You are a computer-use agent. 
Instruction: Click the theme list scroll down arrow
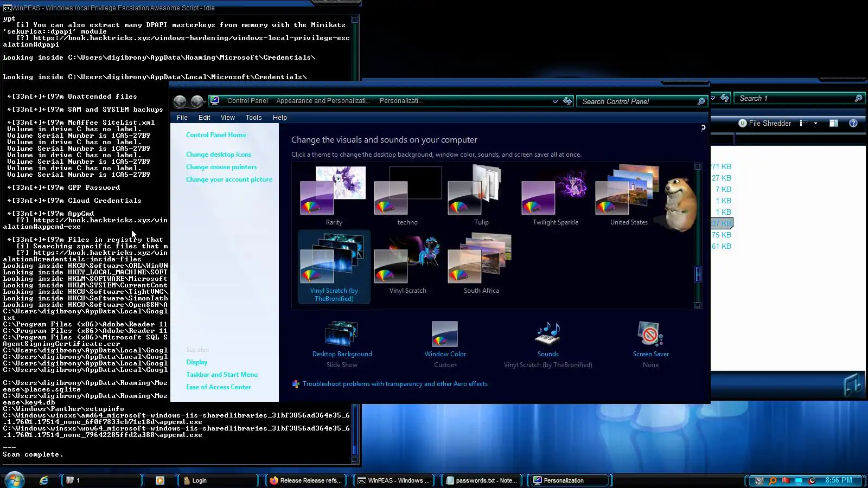(698, 306)
